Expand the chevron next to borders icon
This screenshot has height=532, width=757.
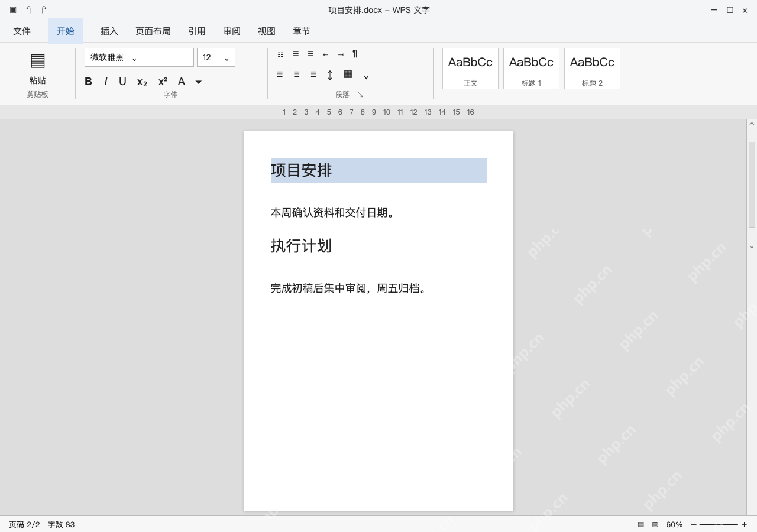(x=366, y=77)
